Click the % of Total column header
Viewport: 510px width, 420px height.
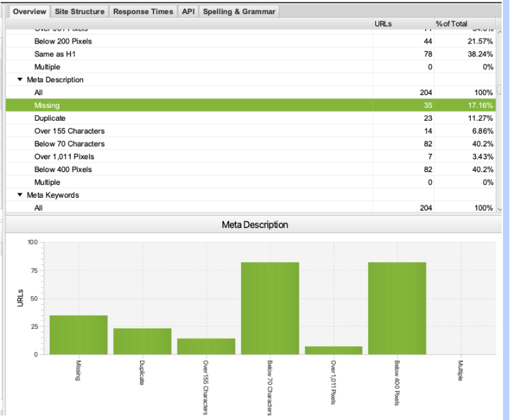[452, 24]
